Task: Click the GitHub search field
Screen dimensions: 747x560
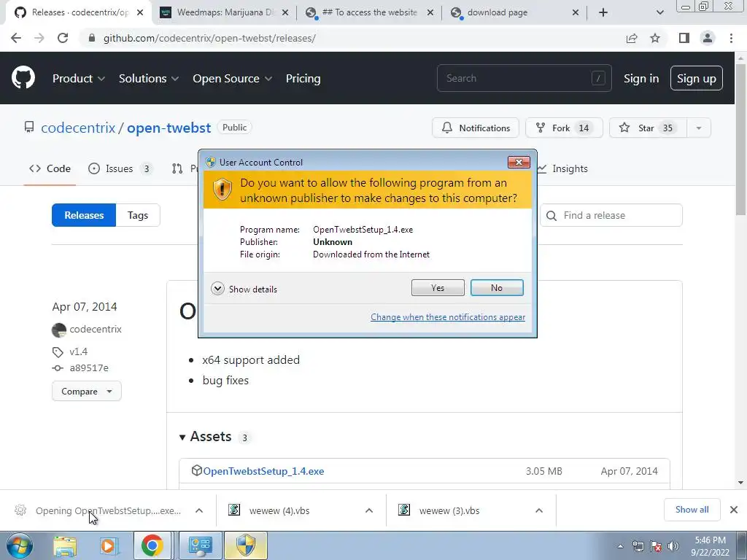Action: pyautogui.click(x=524, y=78)
